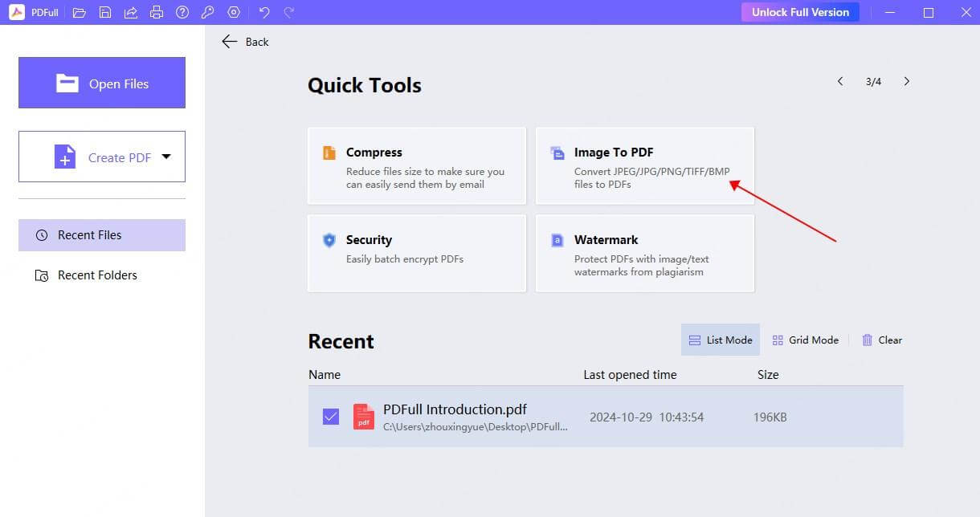The height and width of the screenshot is (517, 980).
Task: Uncheck the PDFull Introduction.pdf checkbox
Action: pyautogui.click(x=331, y=417)
